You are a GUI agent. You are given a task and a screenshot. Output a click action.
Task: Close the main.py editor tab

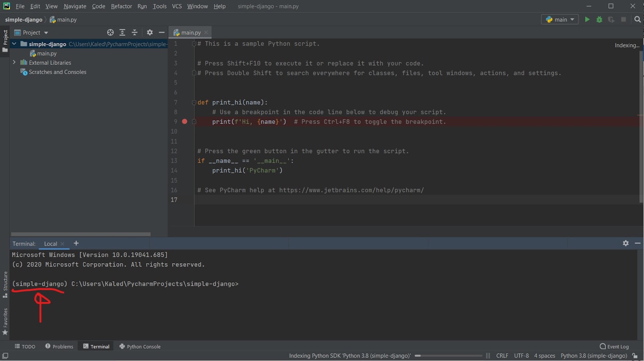coord(206,33)
